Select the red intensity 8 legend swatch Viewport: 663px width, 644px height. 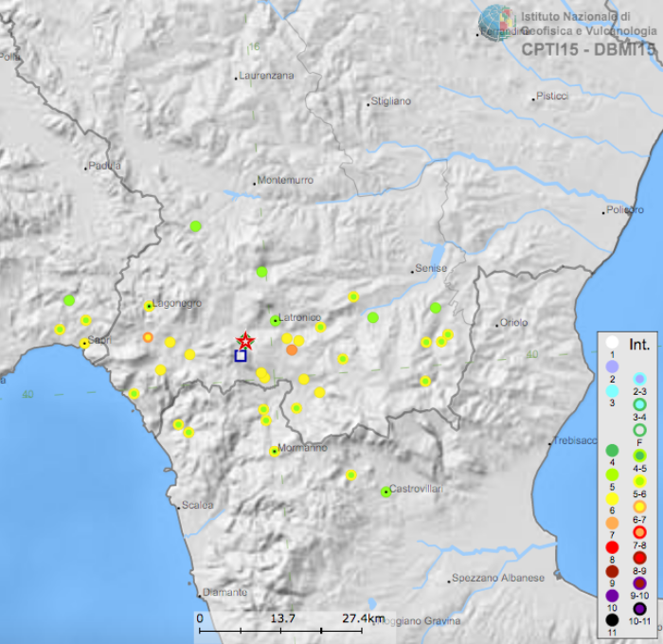coord(612,547)
